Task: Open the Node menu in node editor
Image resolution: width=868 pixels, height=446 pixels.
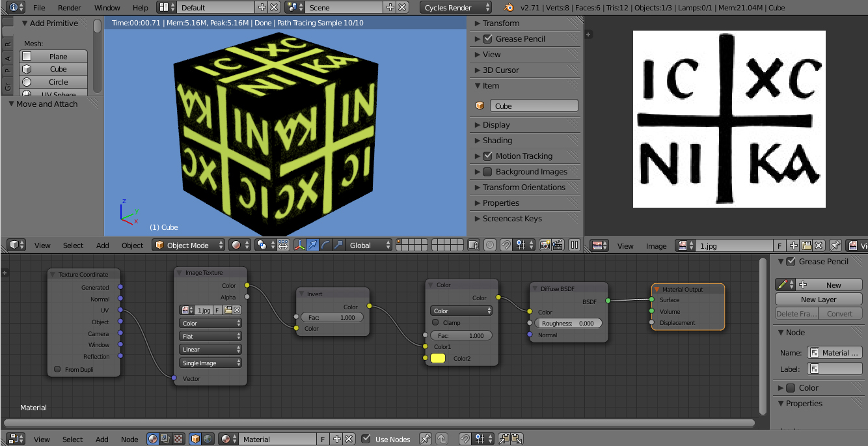Action: tap(129, 439)
